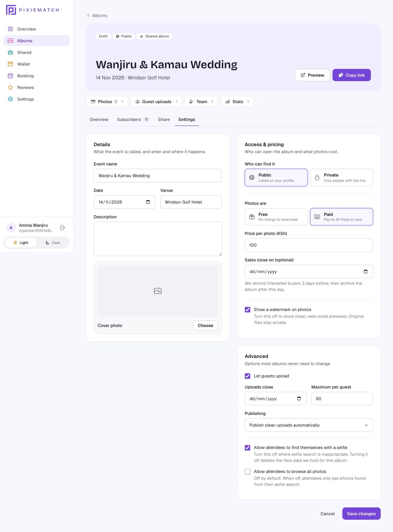Open Stats section
The width and height of the screenshot is (393, 532).
pyautogui.click(x=237, y=102)
